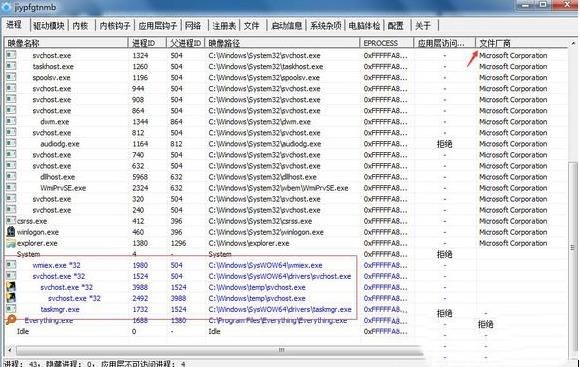580x367 pixels.
Task: Click the dwm.exe row icon
Action: pos(11,121)
